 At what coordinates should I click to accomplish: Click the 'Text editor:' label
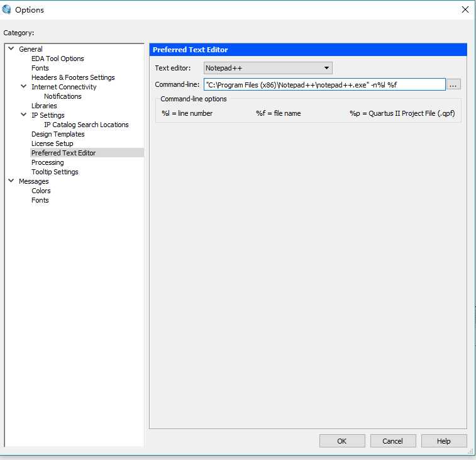click(173, 68)
